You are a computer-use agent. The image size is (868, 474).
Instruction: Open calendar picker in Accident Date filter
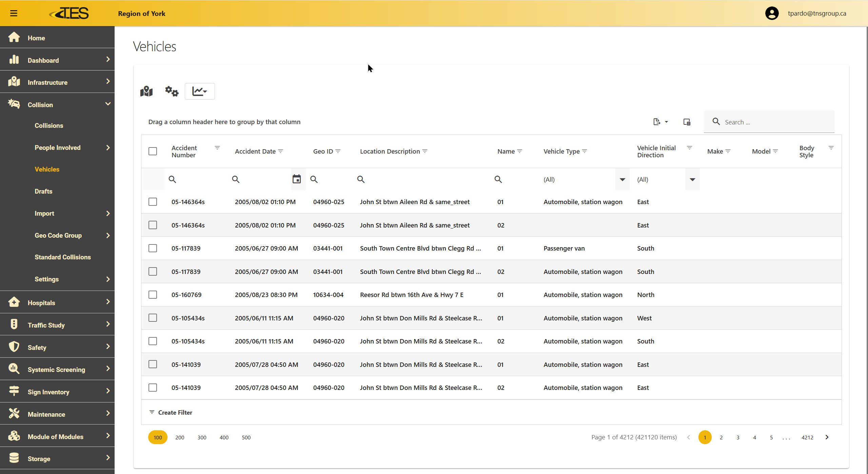297,179
